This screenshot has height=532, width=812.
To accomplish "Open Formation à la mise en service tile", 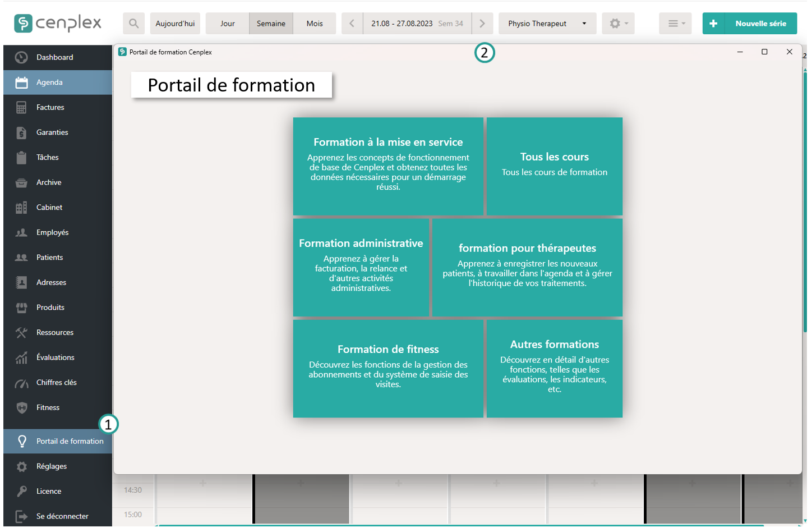I will pos(388,166).
